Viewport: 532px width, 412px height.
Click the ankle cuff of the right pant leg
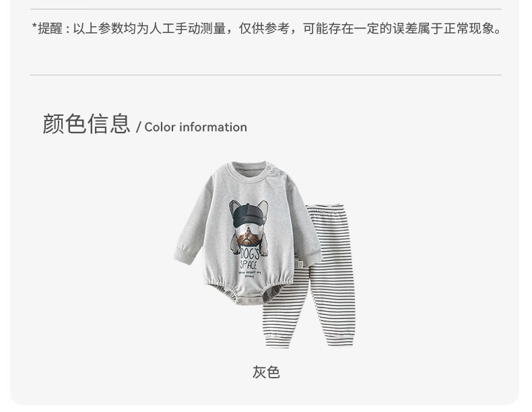(340, 340)
